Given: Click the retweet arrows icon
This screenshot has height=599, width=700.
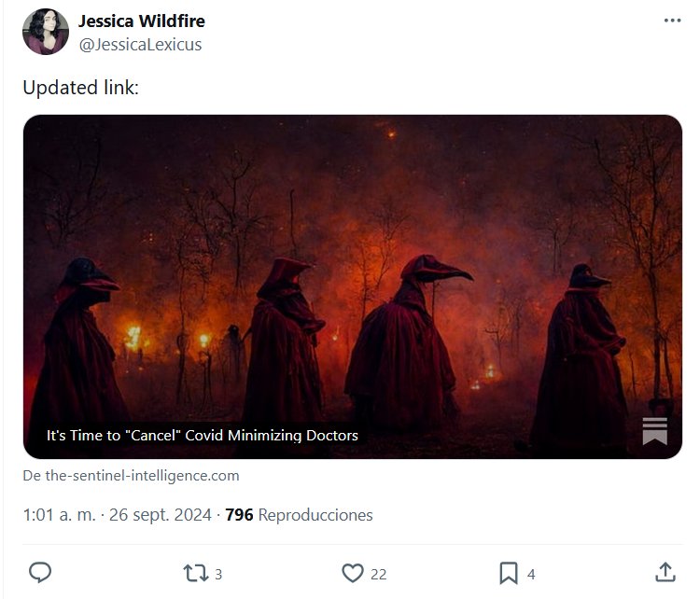Looking at the screenshot, I should pos(194,573).
